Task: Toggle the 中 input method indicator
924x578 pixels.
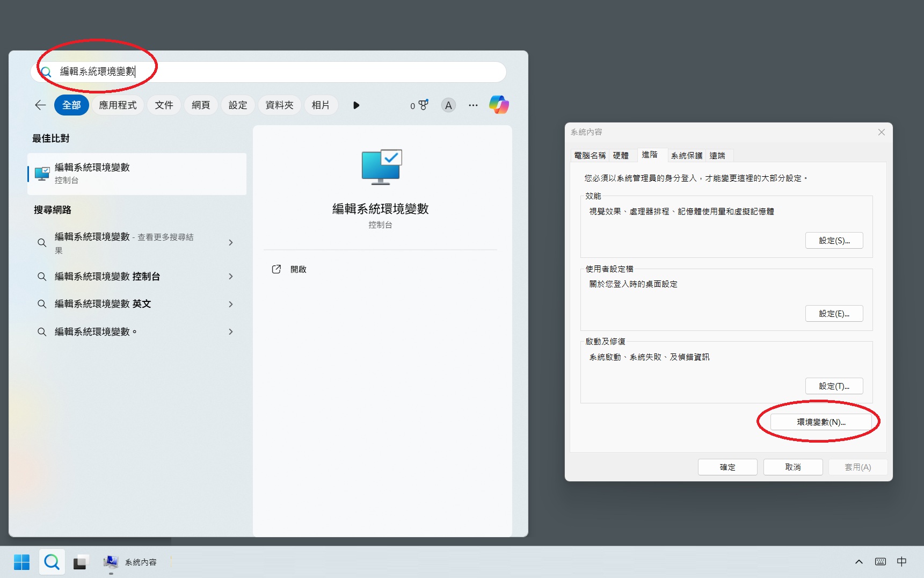Action: (x=901, y=561)
